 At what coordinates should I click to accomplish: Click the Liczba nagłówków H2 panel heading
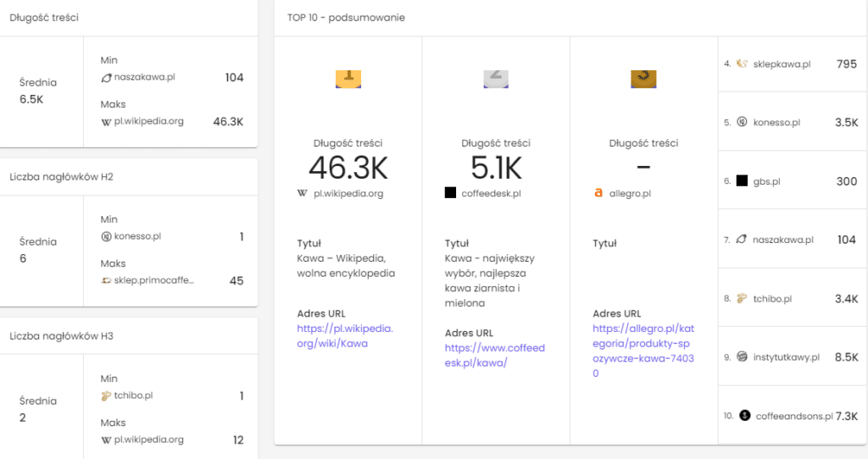point(61,177)
